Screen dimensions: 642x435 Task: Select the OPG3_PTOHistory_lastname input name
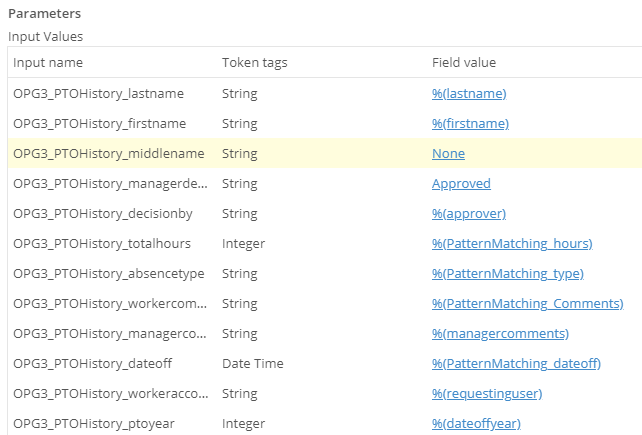[x=98, y=94]
